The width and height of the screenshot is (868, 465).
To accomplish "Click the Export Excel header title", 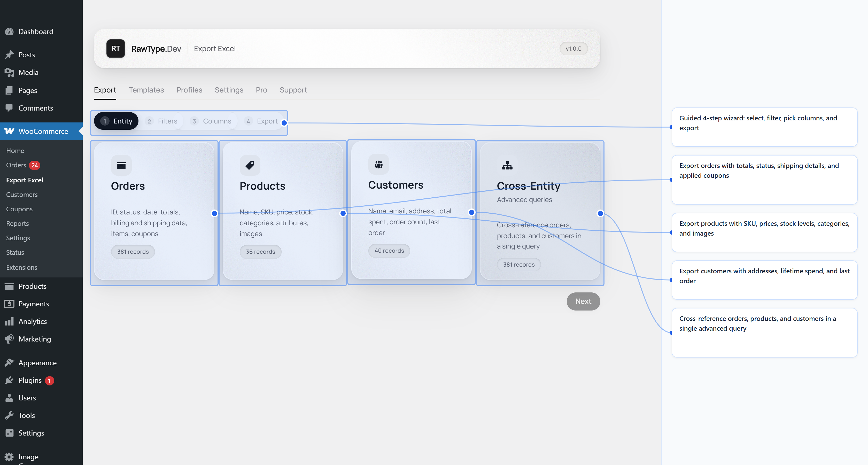I will pyautogui.click(x=215, y=49).
